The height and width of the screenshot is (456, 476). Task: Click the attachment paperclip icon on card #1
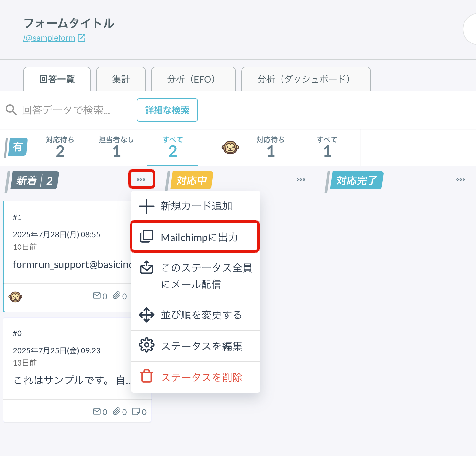coord(116,295)
